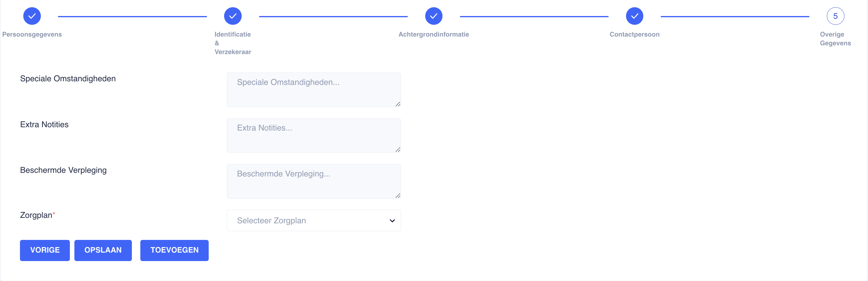Open the Selecteer Zorgplan dropdown
Screen dimensions: 868x281
tap(313, 221)
